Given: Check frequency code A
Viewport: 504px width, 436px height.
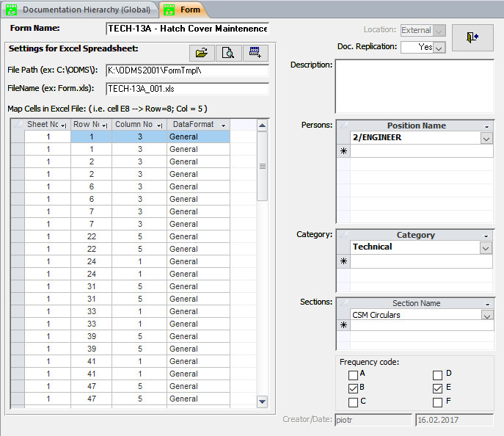Looking at the screenshot, I should 353,375.
